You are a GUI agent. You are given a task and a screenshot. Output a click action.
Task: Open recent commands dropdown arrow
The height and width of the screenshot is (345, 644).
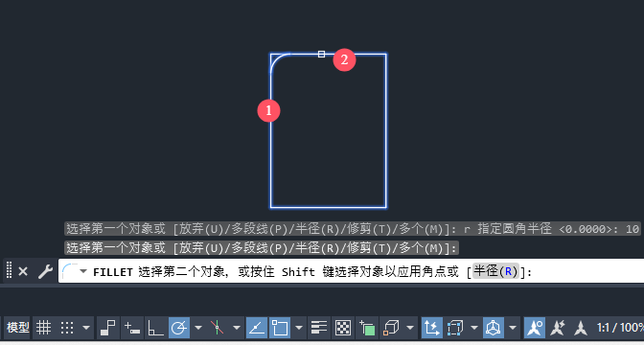(x=83, y=271)
